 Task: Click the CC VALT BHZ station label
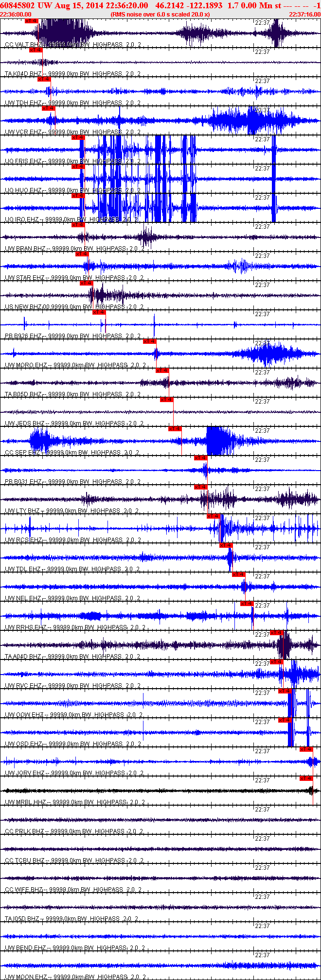[x=24, y=45]
